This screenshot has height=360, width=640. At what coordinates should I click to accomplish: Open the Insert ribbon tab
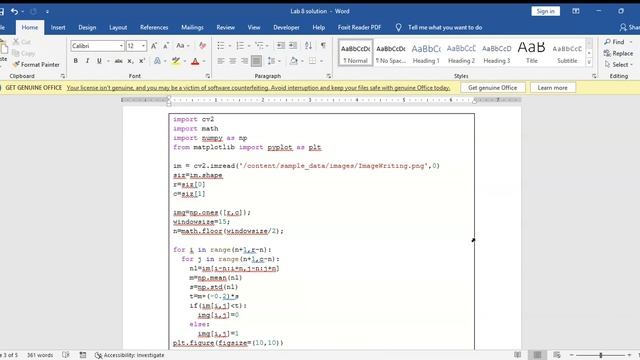(x=58, y=27)
